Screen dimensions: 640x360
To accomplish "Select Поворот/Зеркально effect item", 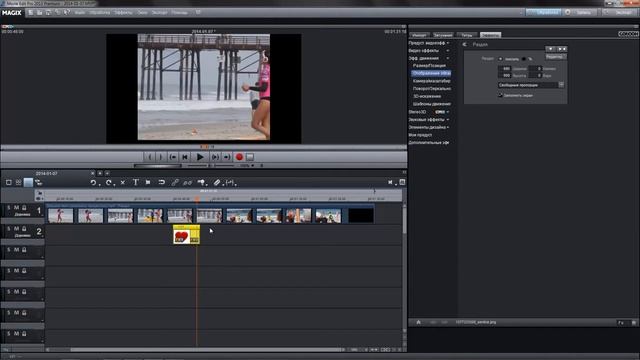I will 431,89.
